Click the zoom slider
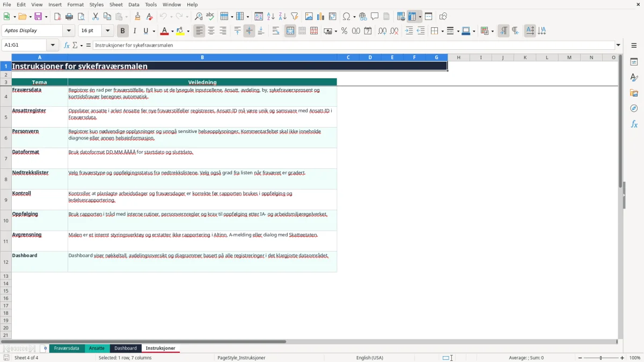This screenshot has width=644, height=362. 601,358
